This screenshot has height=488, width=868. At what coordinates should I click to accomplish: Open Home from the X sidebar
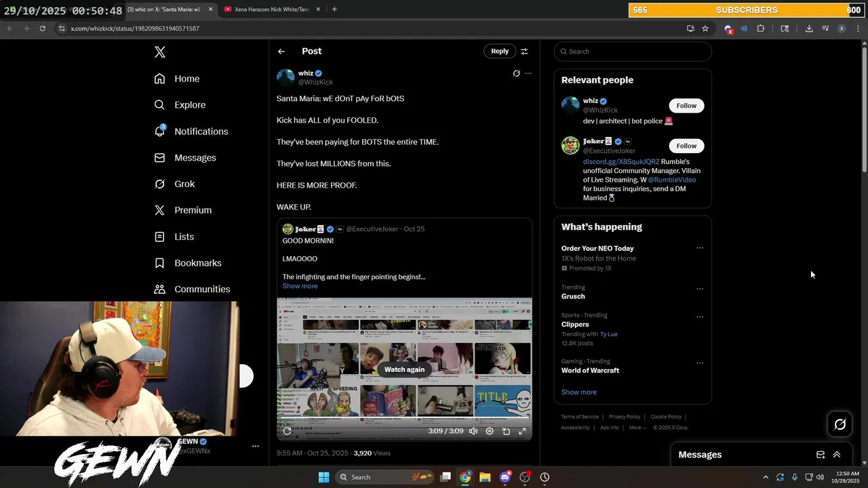177,79
